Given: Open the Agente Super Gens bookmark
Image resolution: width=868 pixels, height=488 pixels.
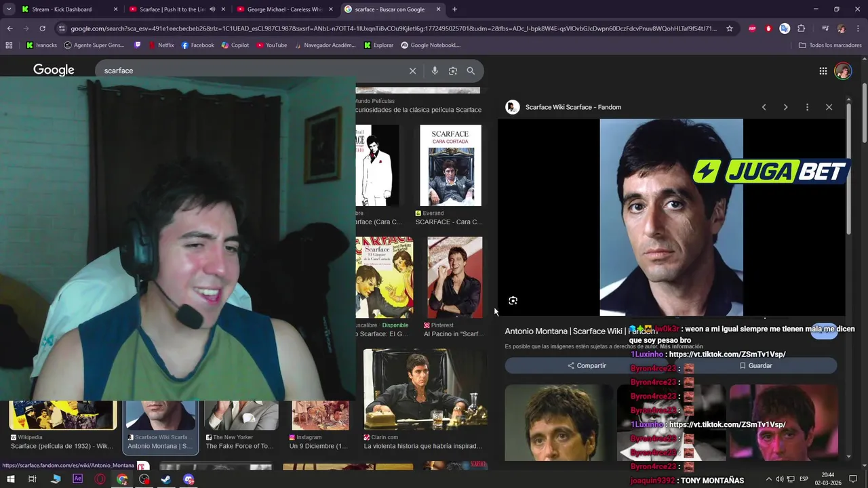Looking at the screenshot, I should 94,45.
